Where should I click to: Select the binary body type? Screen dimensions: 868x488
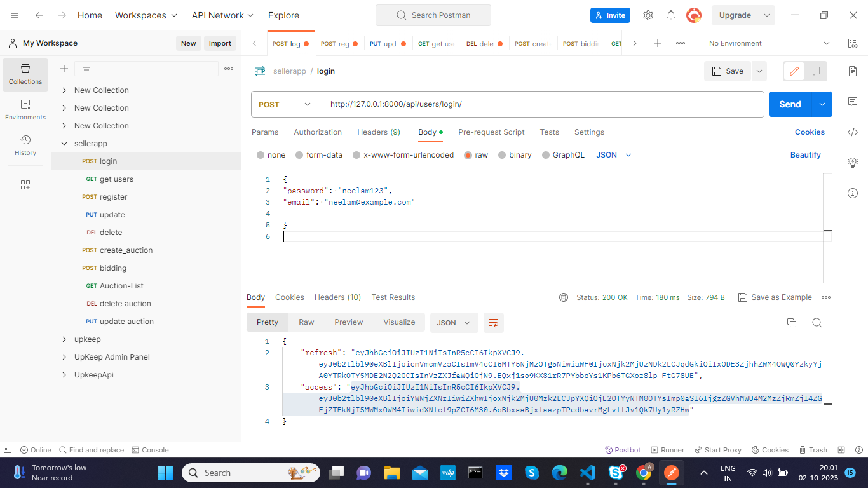[x=515, y=154]
